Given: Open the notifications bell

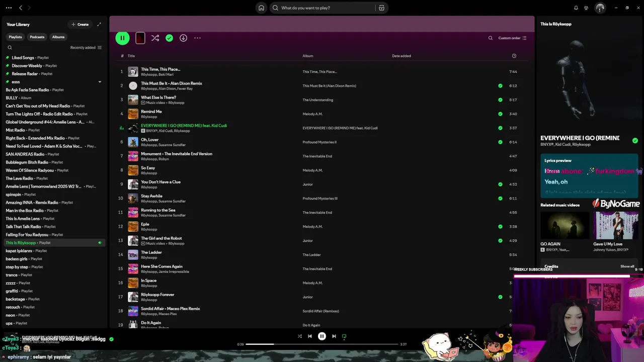Looking at the screenshot, I should pos(576,8).
